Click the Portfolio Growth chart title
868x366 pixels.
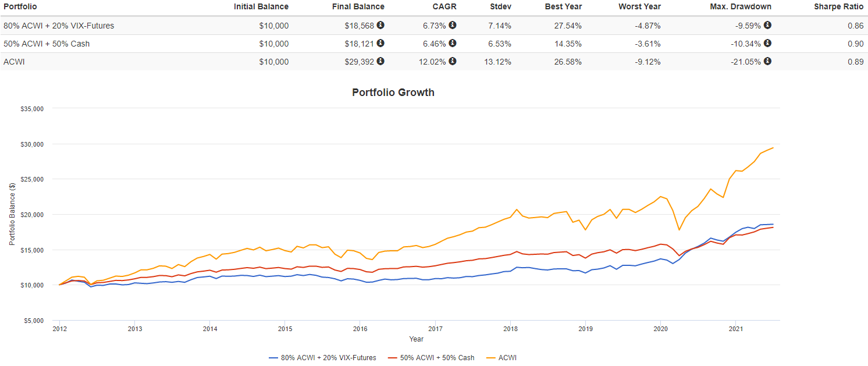[x=393, y=93]
